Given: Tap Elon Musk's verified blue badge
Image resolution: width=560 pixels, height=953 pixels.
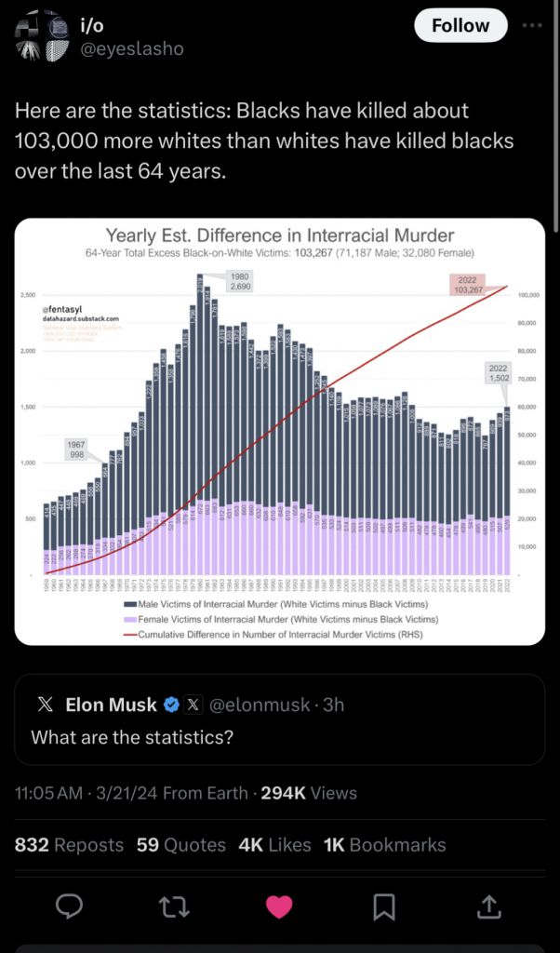Looking at the screenshot, I should [171, 705].
